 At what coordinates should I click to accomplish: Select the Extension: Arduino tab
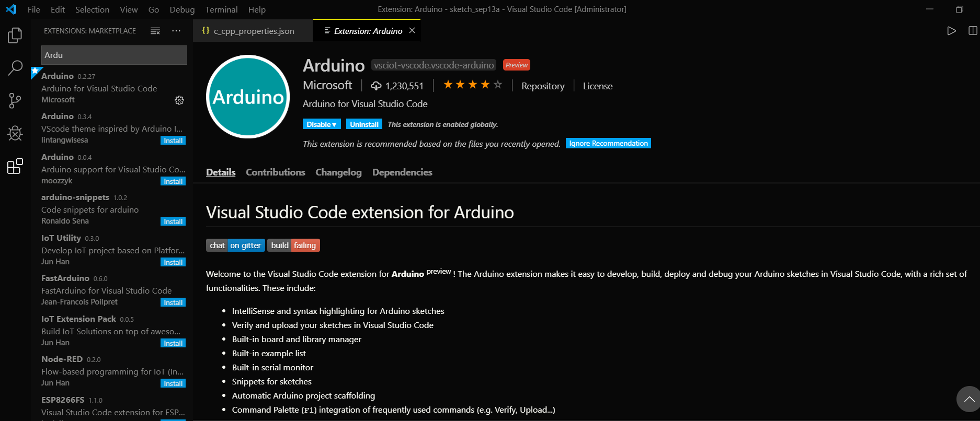coord(367,31)
